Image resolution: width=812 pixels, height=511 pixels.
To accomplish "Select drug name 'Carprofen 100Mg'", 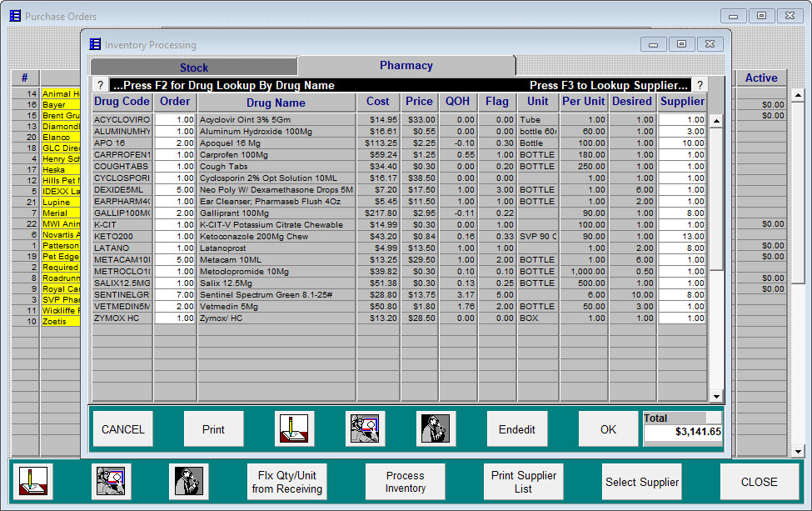I will [233, 155].
